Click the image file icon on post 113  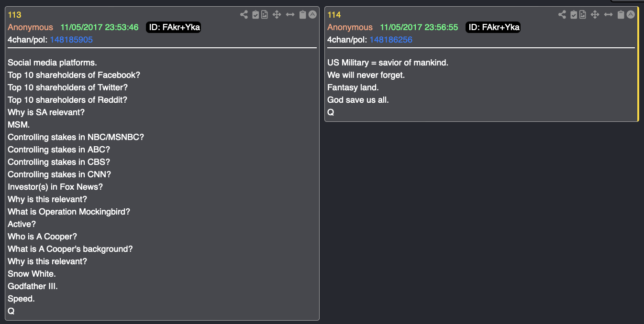tap(264, 15)
